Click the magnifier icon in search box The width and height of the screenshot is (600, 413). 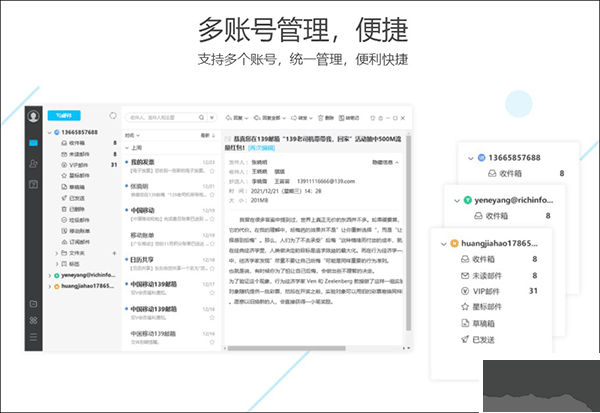click(201, 118)
